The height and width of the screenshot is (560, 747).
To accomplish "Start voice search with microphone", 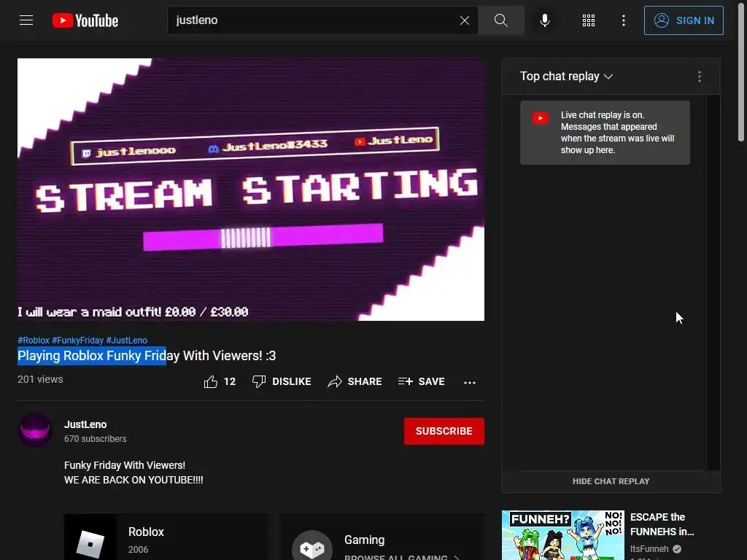I will (545, 20).
